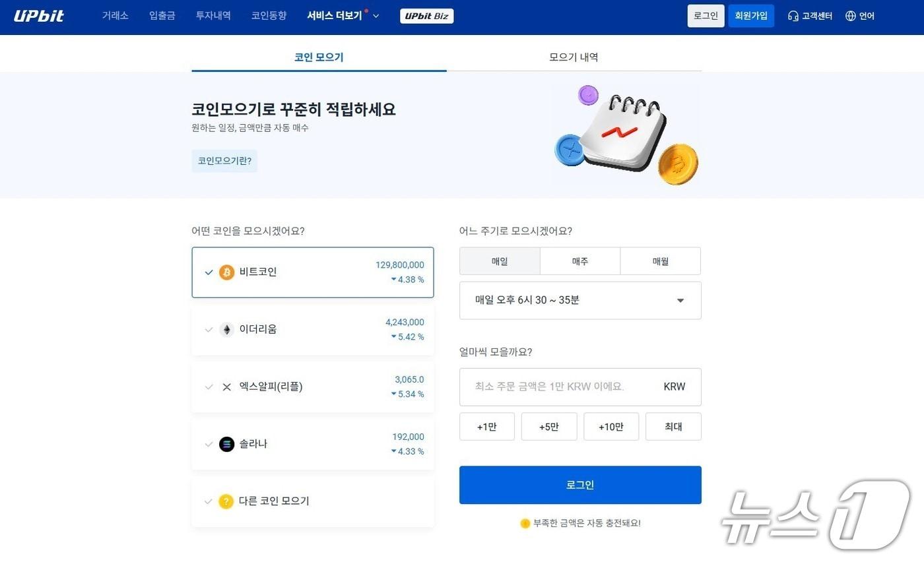Click the UPbit Biz badge in the navbar
Screen dimensions: 924x564
point(426,15)
